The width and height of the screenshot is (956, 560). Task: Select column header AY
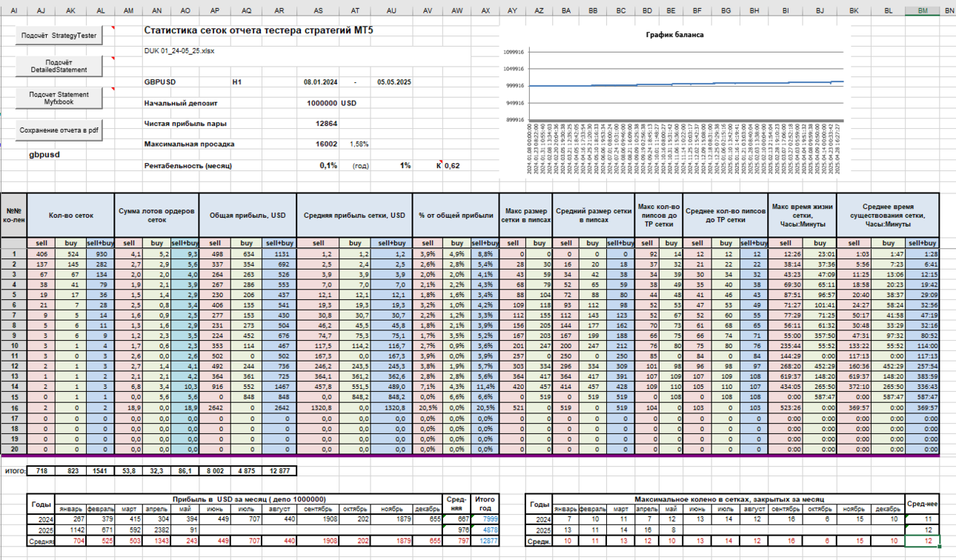(x=513, y=11)
